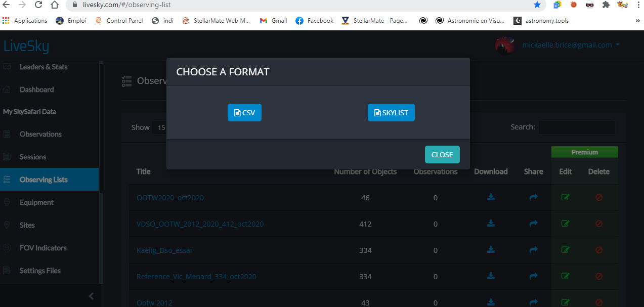Viewport: 644px width, 307px height.
Task: Download the OOTW2020_oct2020 list
Action: (x=491, y=197)
